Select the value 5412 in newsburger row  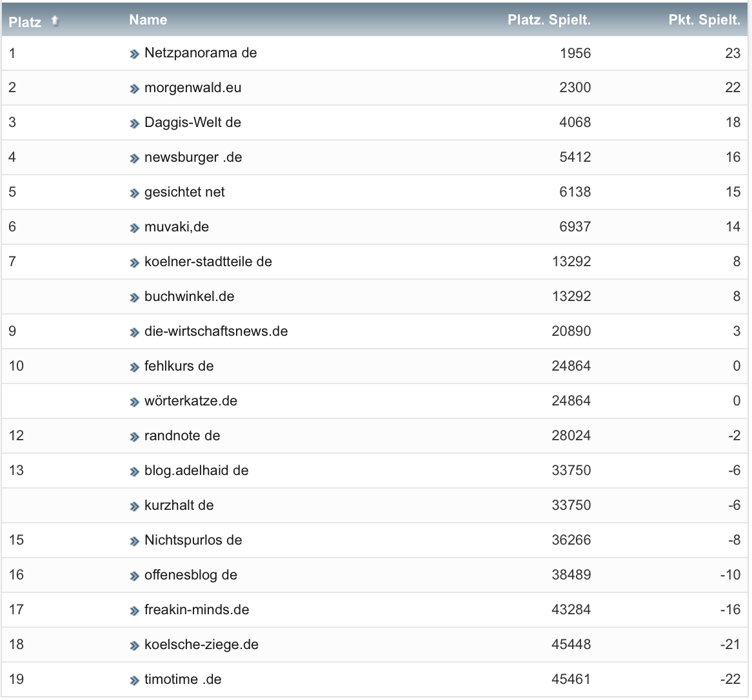(575, 157)
